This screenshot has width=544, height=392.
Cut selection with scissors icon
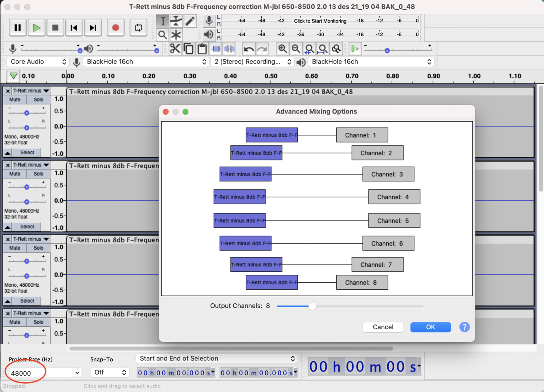[175, 49]
